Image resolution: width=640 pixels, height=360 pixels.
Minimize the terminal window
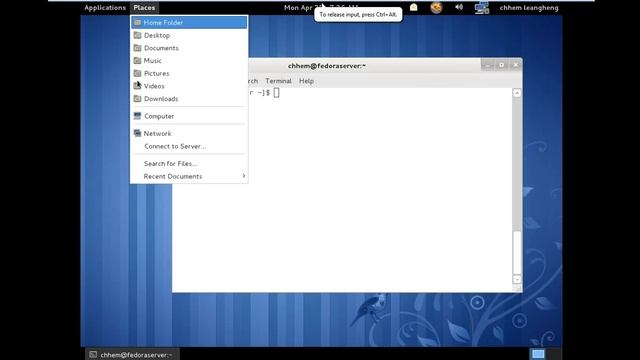pos(487,65)
